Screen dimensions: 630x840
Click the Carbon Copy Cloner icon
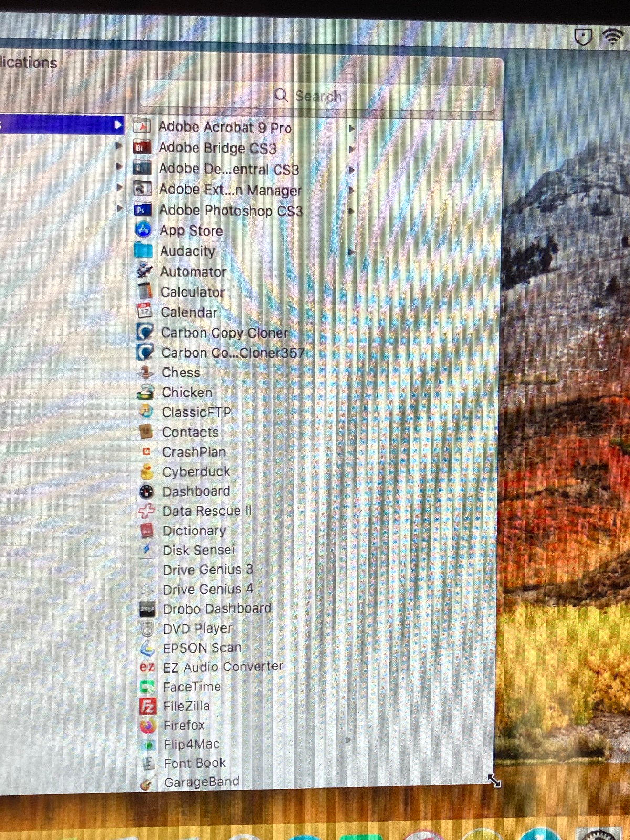click(145, 332)
